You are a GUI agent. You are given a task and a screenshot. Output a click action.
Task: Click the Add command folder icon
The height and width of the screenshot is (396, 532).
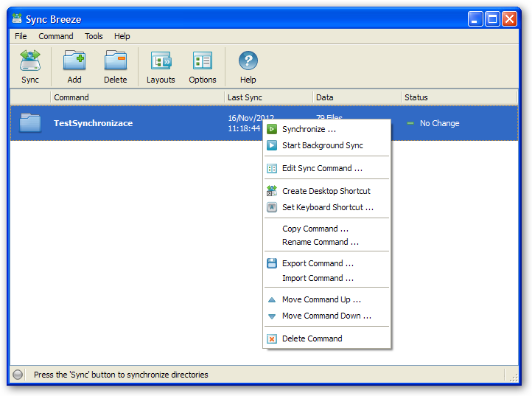click(74, 60)
